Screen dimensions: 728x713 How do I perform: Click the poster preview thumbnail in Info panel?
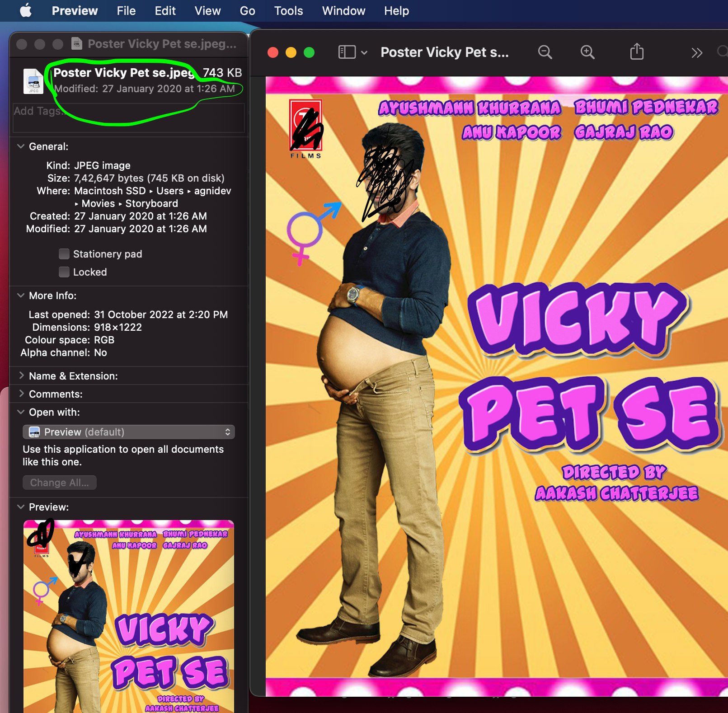click(129, 616)
